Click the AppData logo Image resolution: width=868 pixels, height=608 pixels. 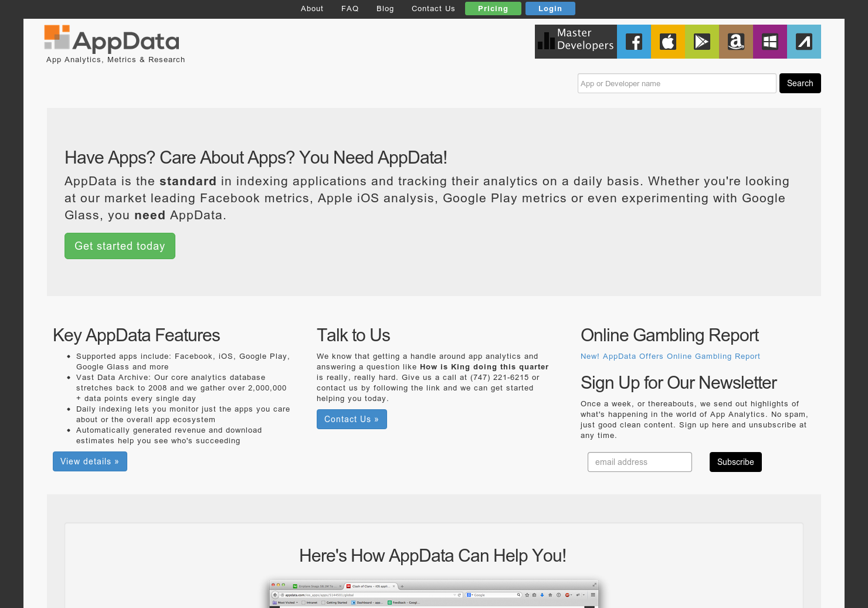coord(111,40)
